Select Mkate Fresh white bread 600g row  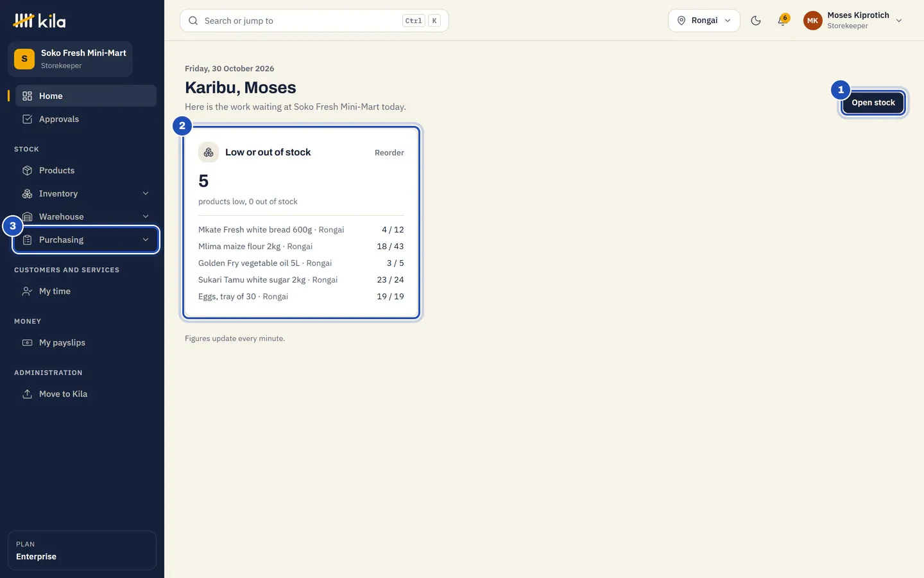(x=301, y=229)
